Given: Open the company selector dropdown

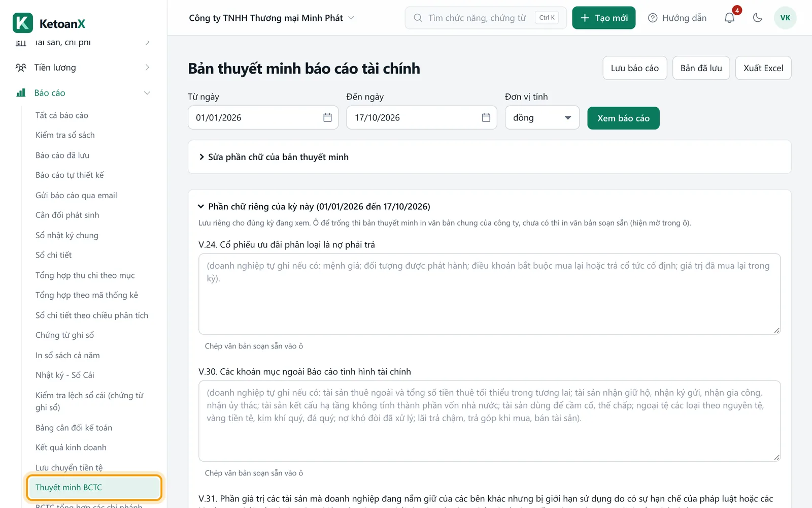Looking at the screenshot, I should [x=272, y=18].
